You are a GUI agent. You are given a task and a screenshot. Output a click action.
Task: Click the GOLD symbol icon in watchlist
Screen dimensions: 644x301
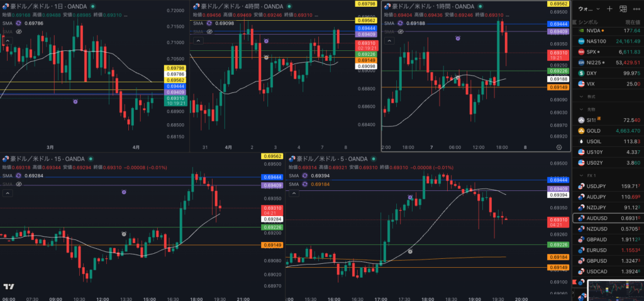pyautogui.click(x=581, y=131)
